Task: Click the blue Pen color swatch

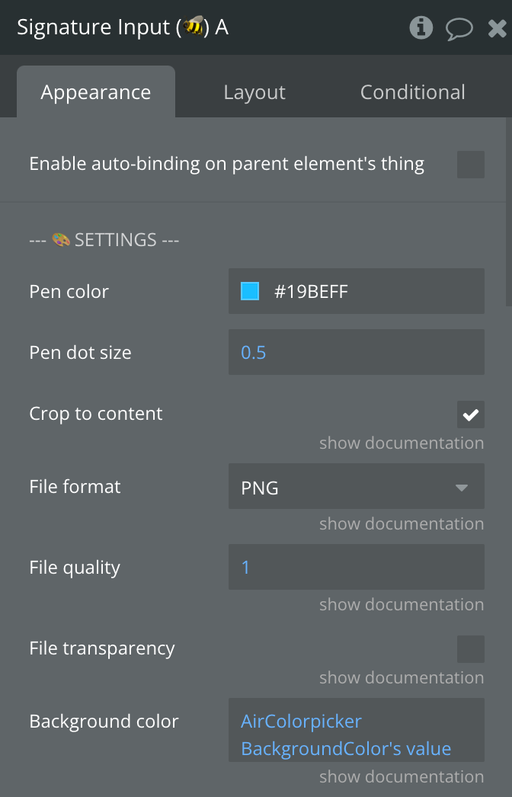Action: point(250,291)
